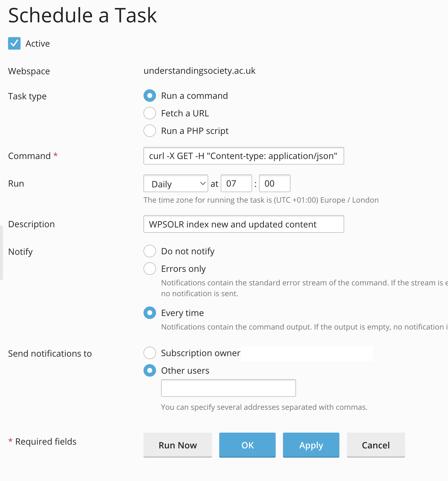The image size is (448, 481).
Task: Choose Errors only notification option
Action: (x=150, y=269)
